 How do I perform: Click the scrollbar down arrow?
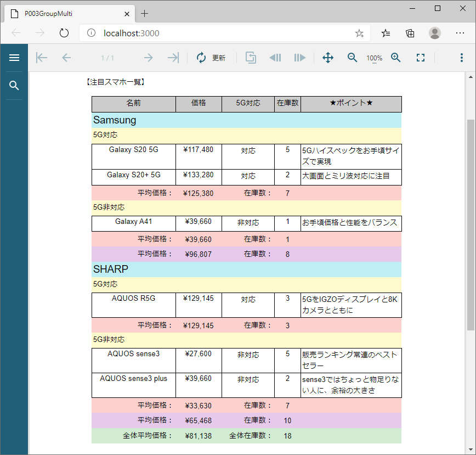(x=471, y=450)
